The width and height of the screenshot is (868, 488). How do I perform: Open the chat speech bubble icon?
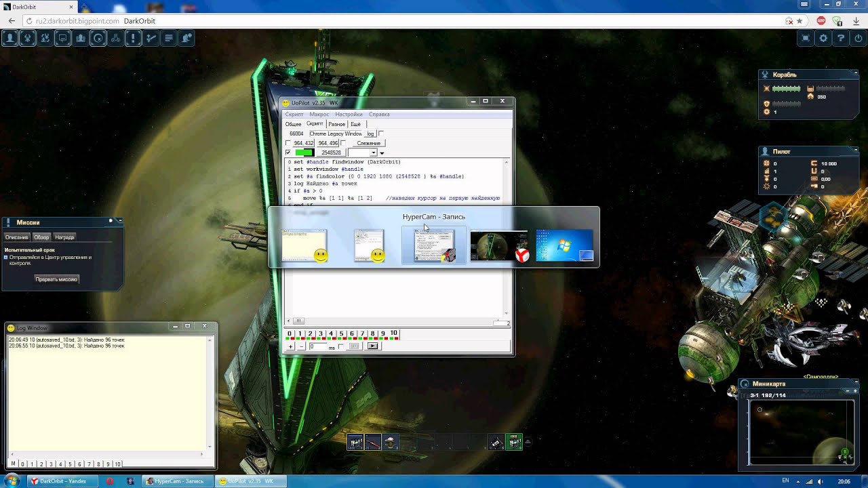tap(64, 39)
